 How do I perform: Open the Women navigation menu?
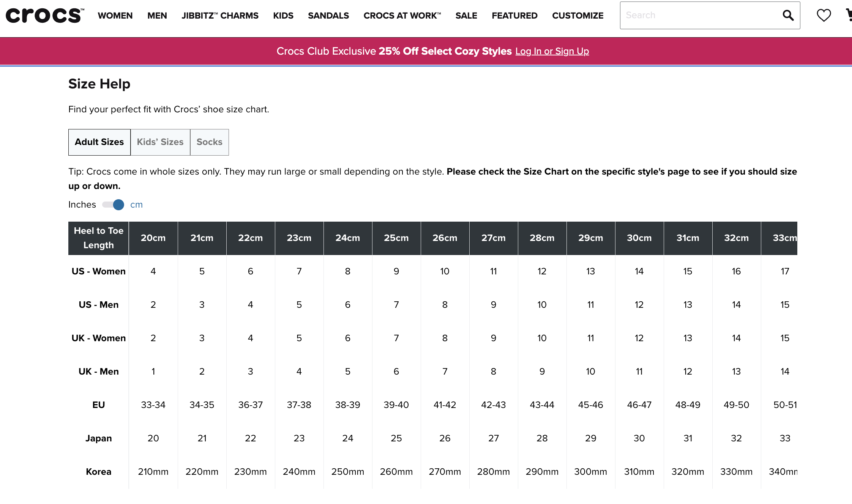(x=115, y=16)
